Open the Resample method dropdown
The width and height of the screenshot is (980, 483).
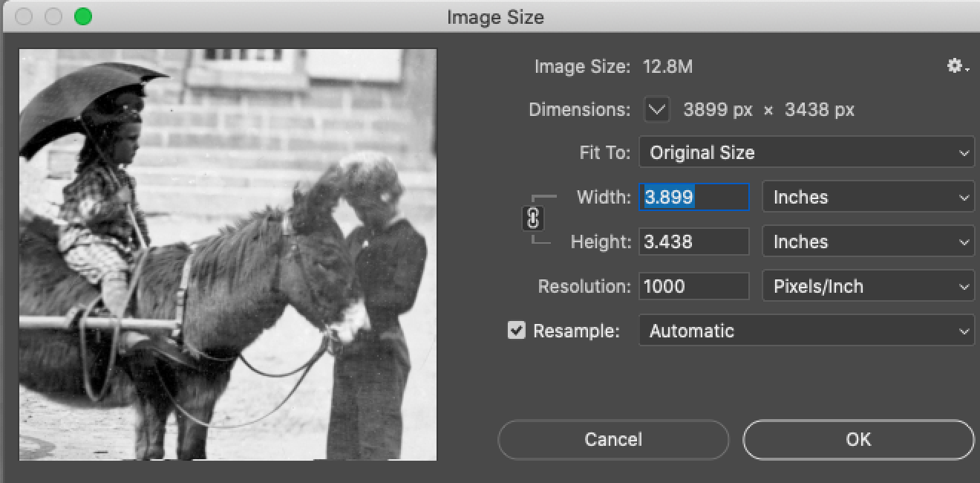(x=806, y=331)
